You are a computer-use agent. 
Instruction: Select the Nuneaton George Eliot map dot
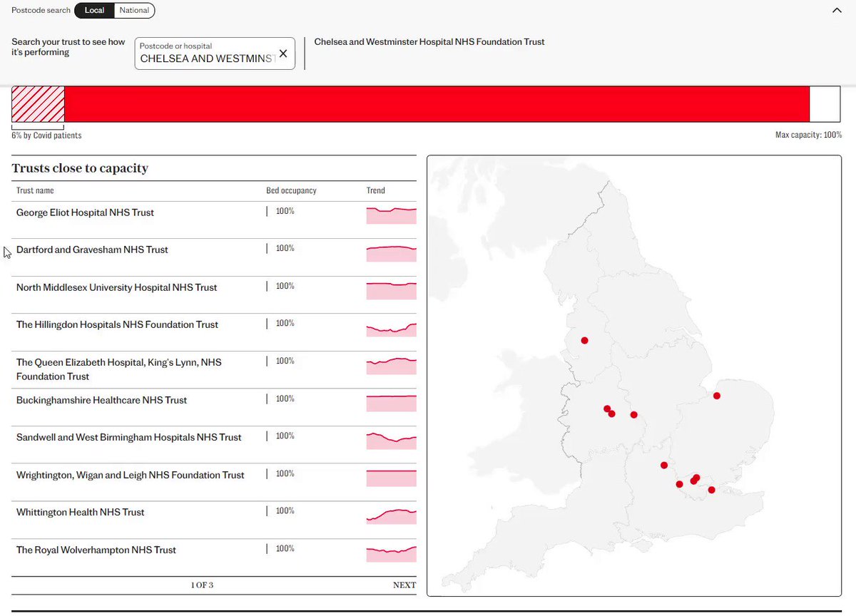point(633,415)
